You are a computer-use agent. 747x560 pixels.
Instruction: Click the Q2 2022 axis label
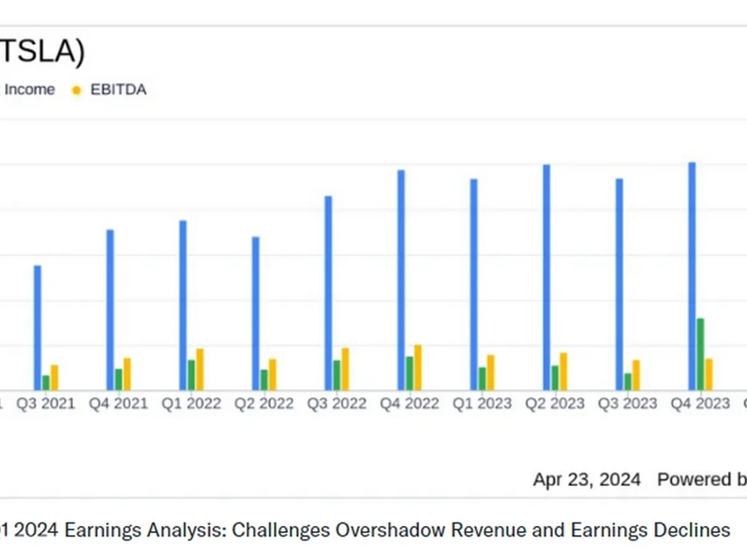(263, 404)
